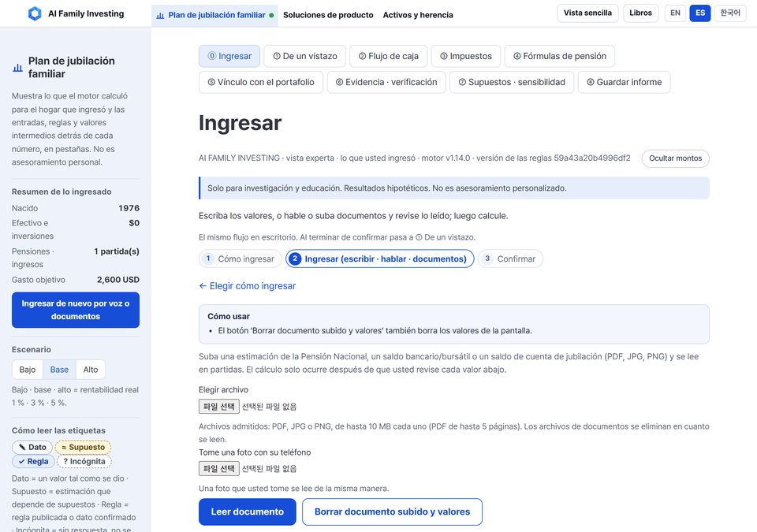
Task: Click the Cómo leer las etiquetas heading
Action: [58, 430]
